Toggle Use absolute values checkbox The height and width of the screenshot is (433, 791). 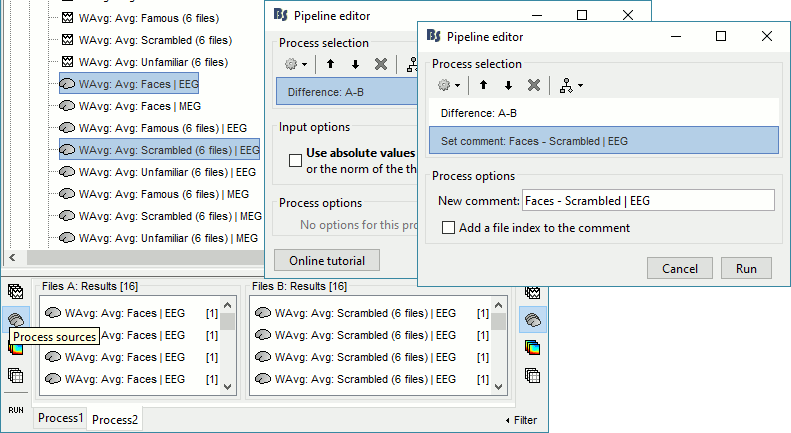point(295,160)
